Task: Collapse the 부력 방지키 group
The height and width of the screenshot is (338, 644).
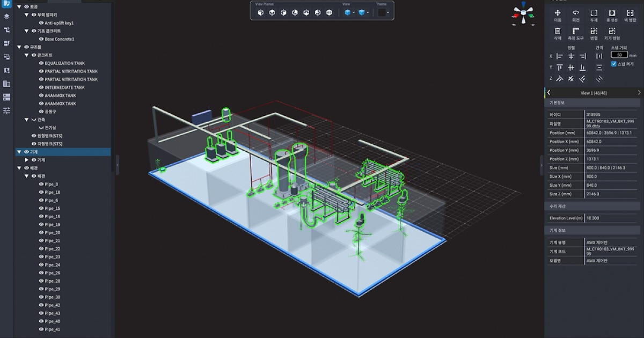Action: coord(26,15)
